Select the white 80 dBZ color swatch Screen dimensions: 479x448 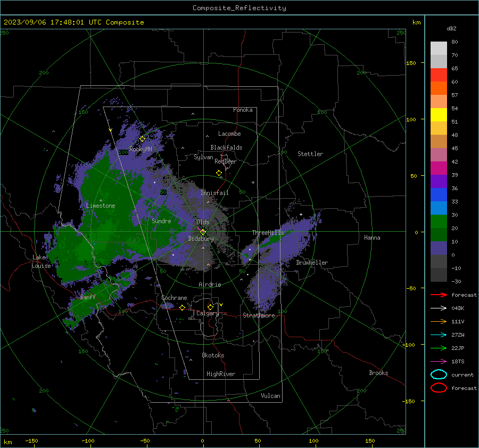439,48
